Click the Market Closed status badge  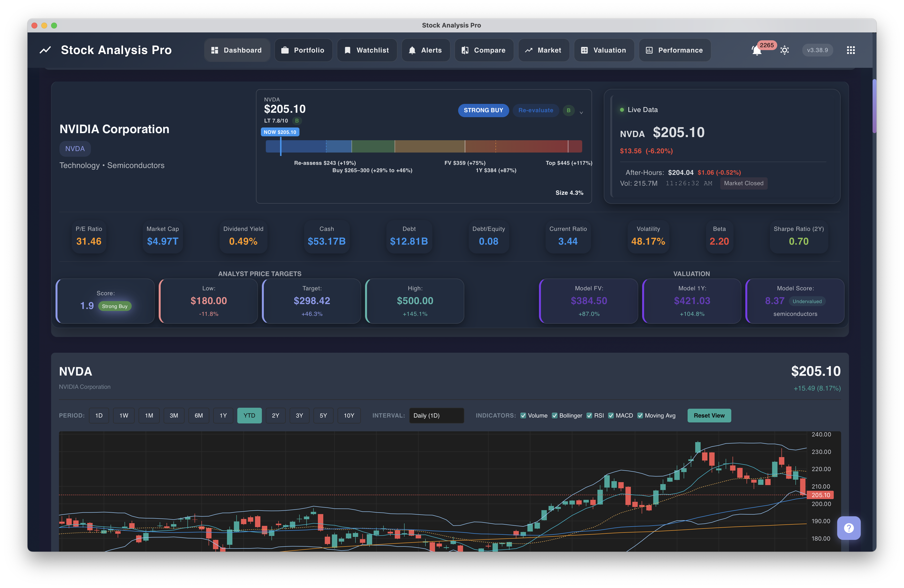pos(743,183)
